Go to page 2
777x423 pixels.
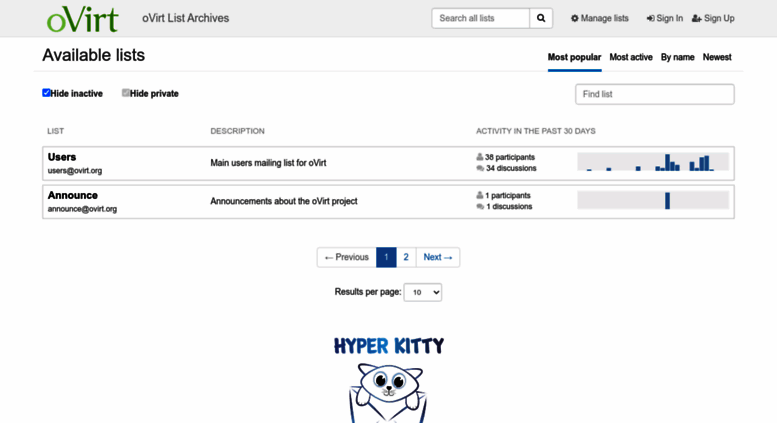pos(406,258)
